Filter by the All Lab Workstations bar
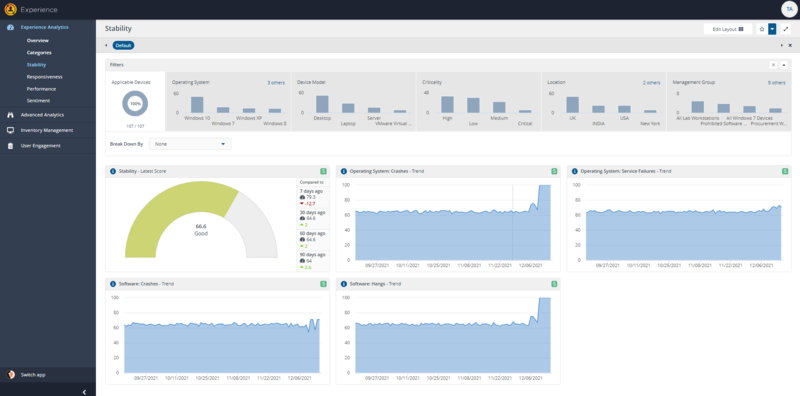The height and width of the screenshot is (396, 800). pos(697,107)
